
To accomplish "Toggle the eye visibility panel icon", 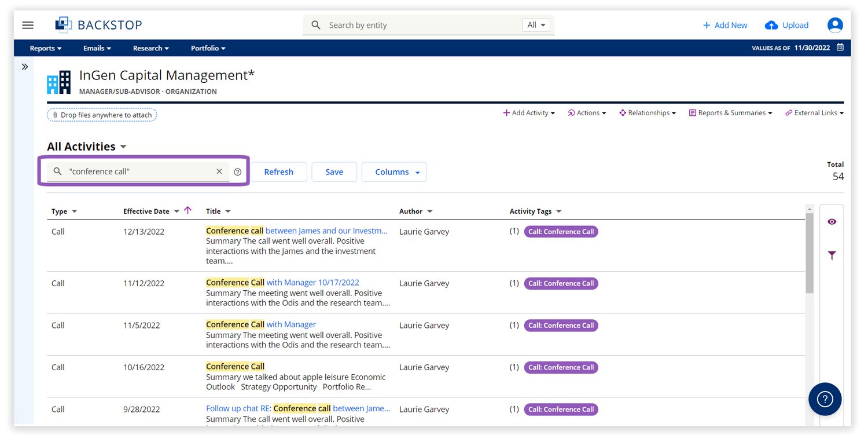I will pos(832,222).
